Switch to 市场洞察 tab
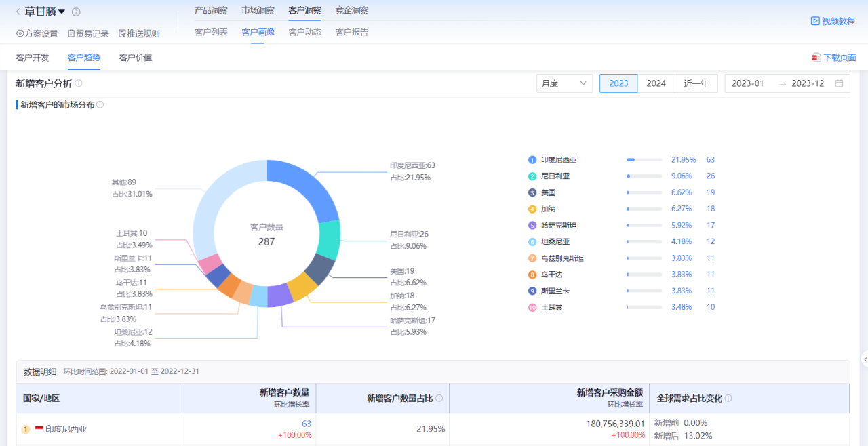The width and height of the screenshot is (868, 446). 258,10
